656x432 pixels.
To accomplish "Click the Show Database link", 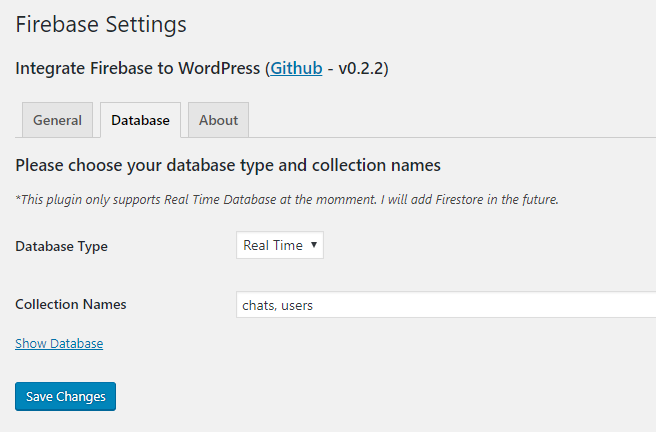I will click(59, 343).
